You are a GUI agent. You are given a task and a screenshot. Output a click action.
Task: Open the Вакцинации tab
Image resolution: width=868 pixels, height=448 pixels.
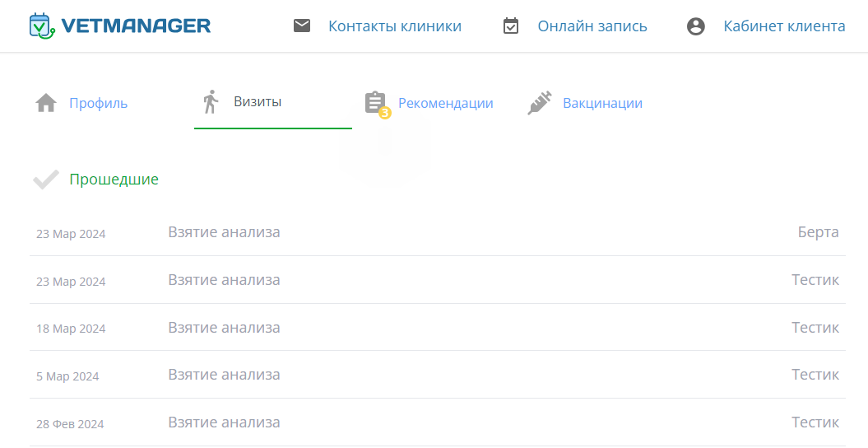click(602, 103)
